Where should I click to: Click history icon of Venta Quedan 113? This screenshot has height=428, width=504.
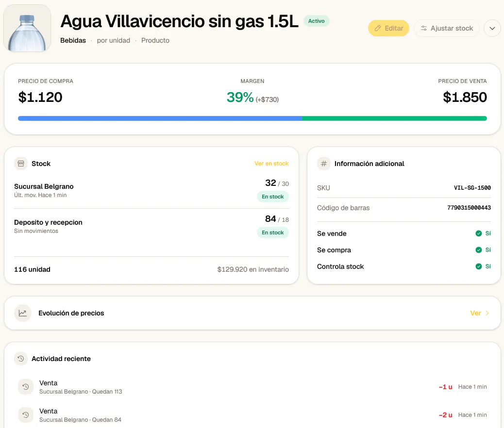tap(26, 387)
